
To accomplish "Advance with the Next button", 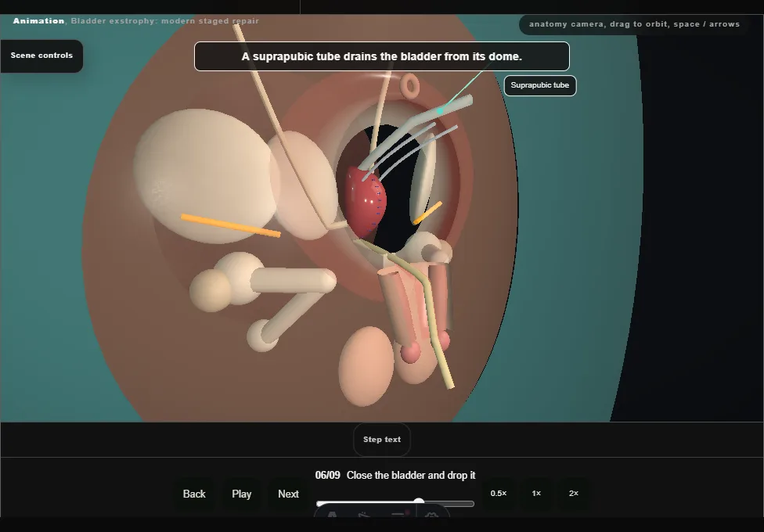I will point(288,494).
